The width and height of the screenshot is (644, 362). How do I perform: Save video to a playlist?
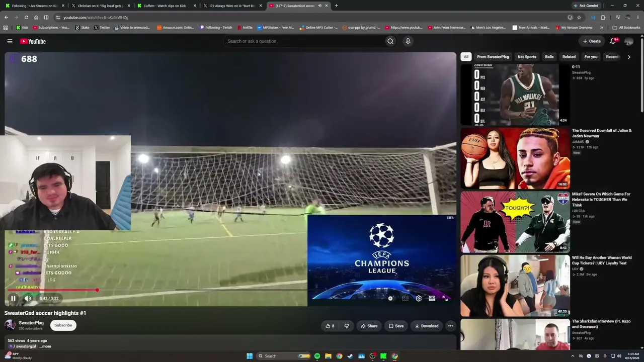click(396, 326)
